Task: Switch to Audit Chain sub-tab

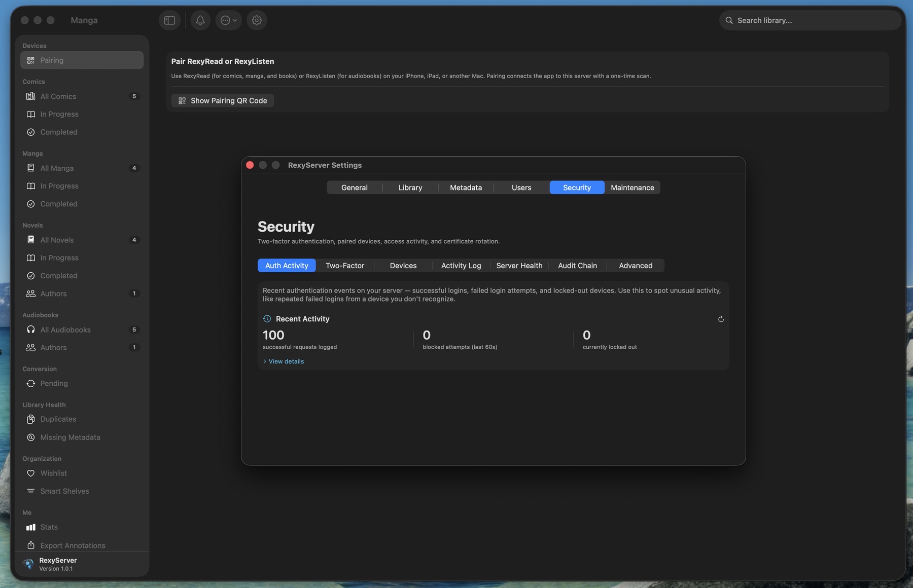Action: (x=577, y=266)
